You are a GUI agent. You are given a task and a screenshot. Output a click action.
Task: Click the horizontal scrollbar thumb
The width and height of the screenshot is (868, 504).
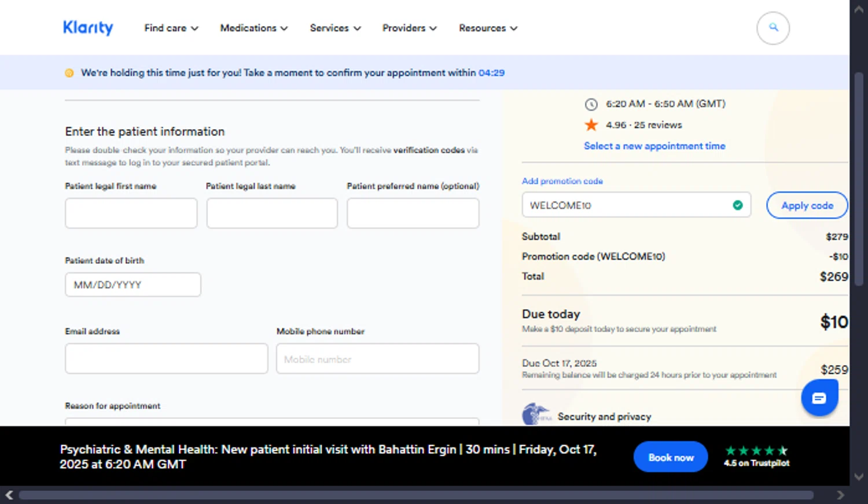tap(416, 495)
